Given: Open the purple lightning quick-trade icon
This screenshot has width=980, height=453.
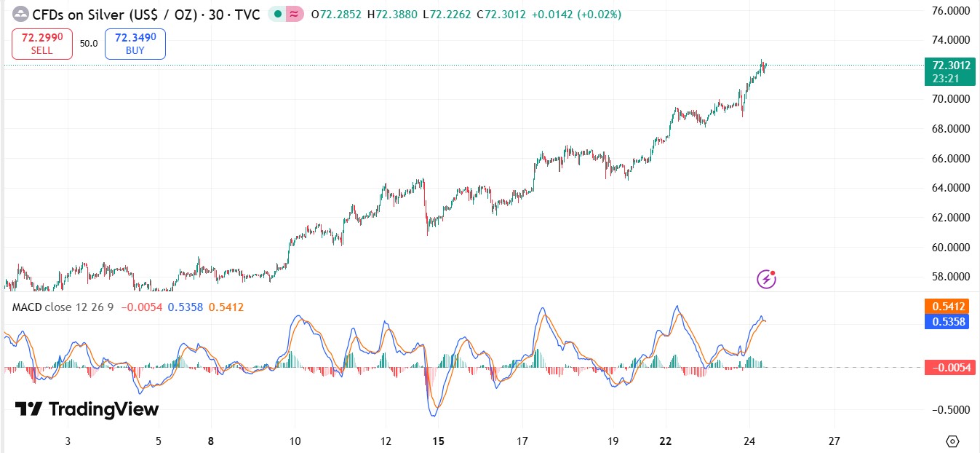Looking at the screenshot, I should click(x=766, y=278).
